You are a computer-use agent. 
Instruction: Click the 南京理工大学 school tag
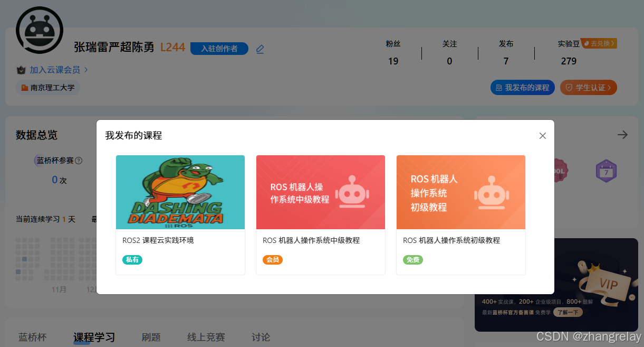tap(48, 88)
